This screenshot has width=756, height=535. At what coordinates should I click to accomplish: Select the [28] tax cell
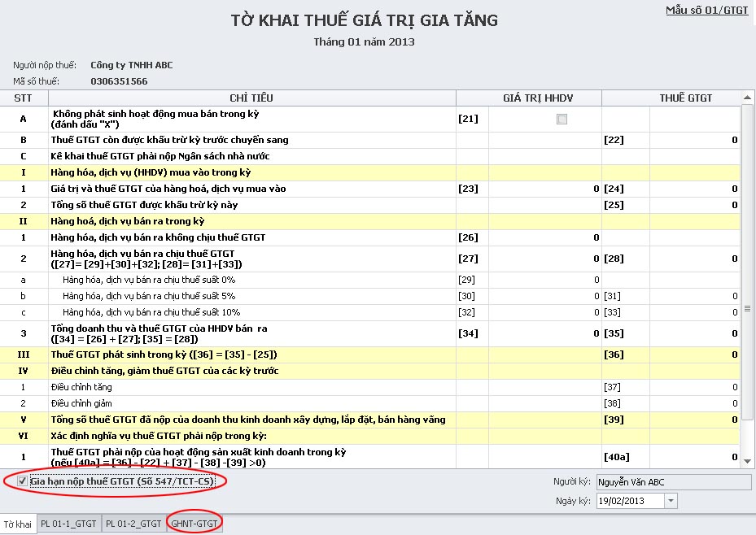[x=694, y=259]
